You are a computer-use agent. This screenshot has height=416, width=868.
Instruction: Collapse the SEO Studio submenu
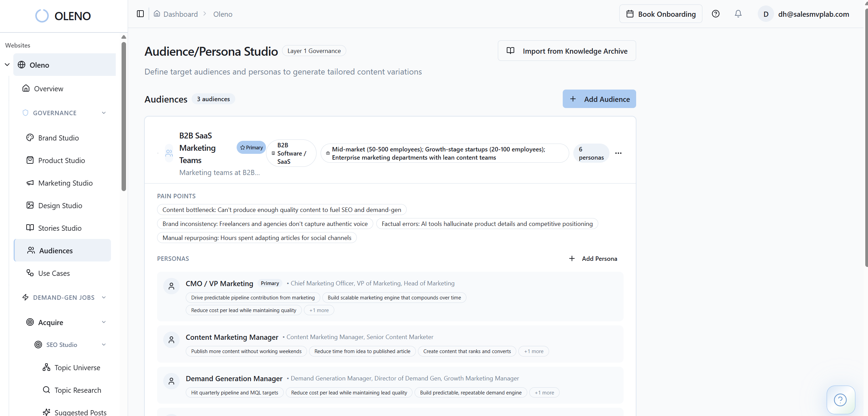coord(104,345)
